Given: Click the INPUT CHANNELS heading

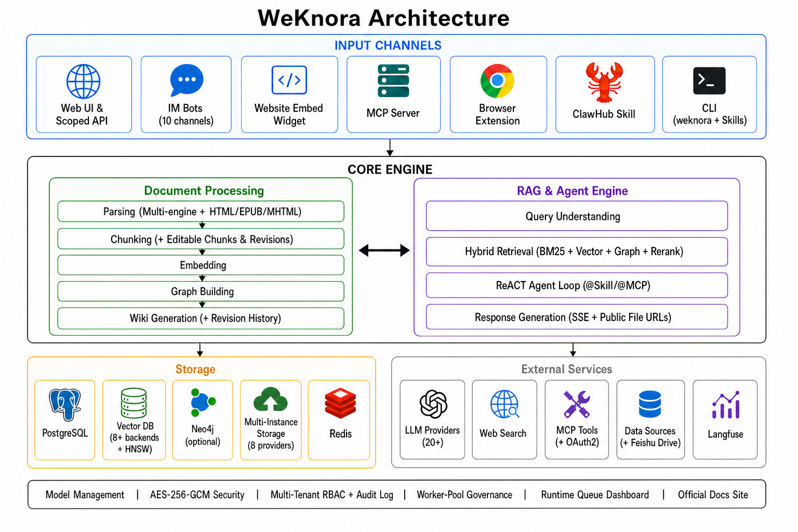Looking at the screenshot, I should coord(388,46).
